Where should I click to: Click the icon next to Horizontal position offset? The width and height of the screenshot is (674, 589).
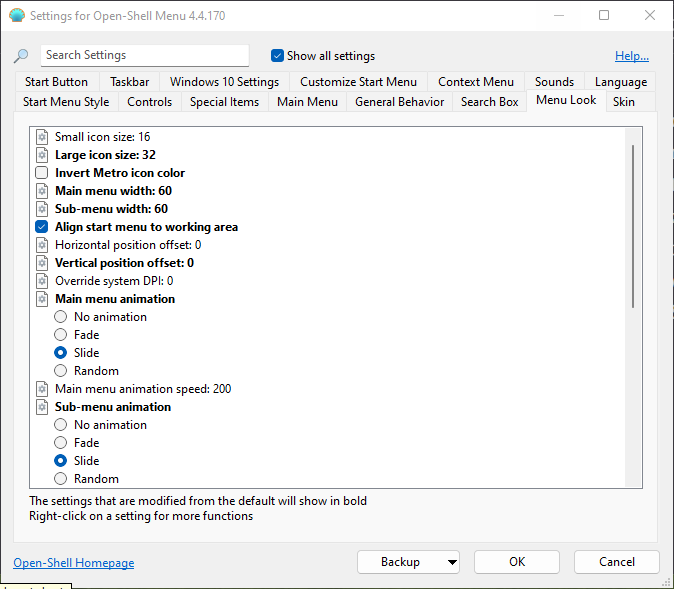coord(42,245)
